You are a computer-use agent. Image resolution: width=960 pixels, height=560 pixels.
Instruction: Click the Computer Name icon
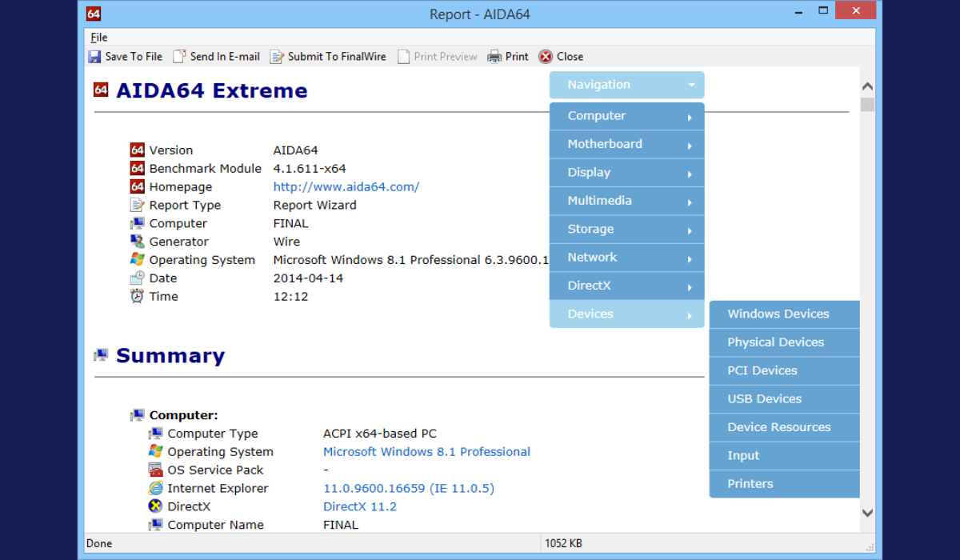(x=155, y=525)
